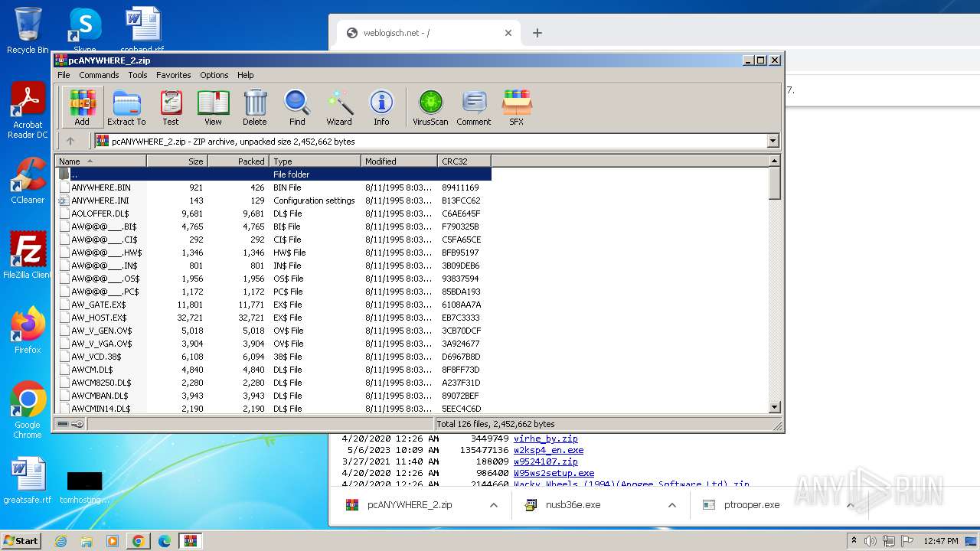Select the weblogisch.net browser tab

(429, 33)
